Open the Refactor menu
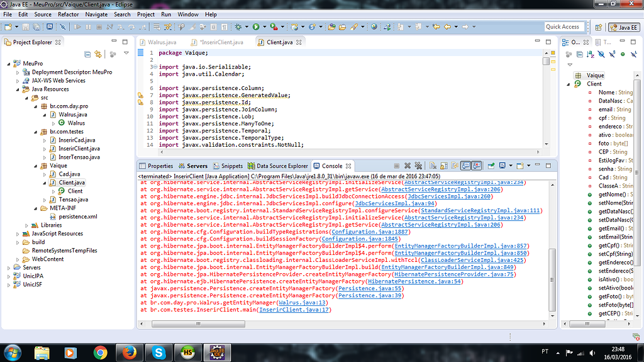Screen dimensions: 644x362 pos(69,14)
